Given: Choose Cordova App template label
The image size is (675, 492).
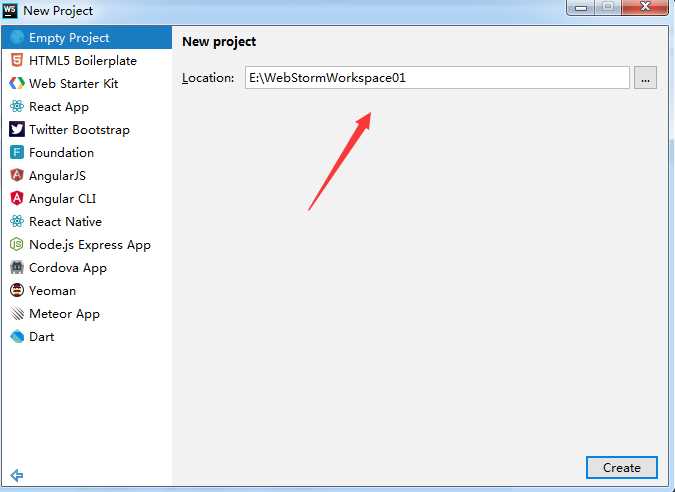Looking at the screenshot, I should click(x=68, y=268).
